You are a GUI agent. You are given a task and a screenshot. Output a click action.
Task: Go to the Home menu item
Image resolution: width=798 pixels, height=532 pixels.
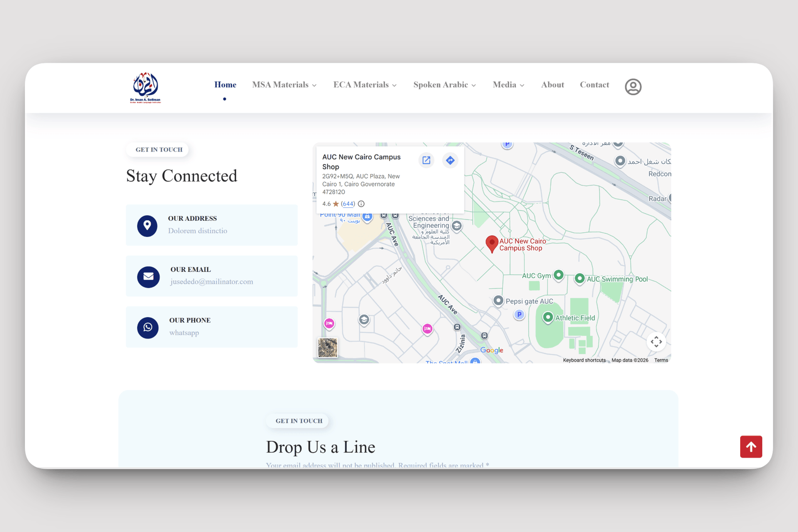click(x=225, y=85)
